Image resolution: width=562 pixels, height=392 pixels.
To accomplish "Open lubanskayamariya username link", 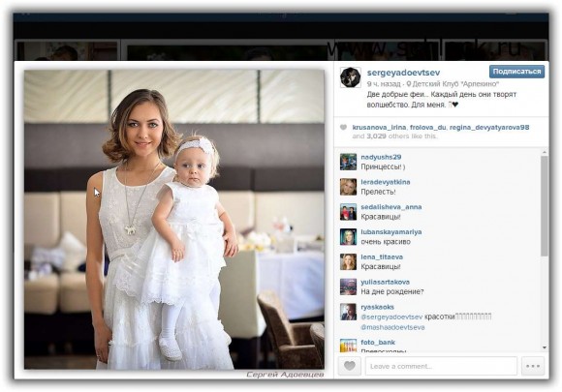I will coord(391,232).
